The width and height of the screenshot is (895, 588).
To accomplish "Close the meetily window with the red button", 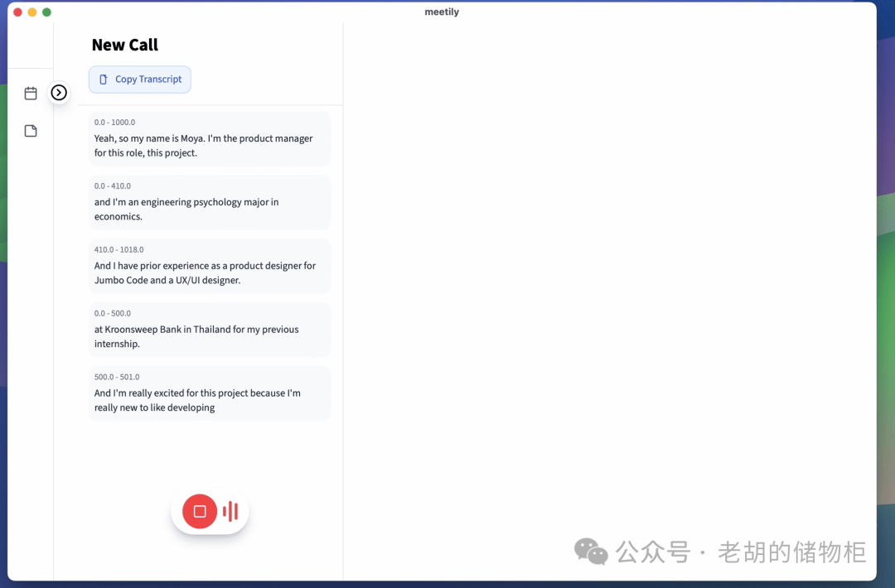I will 17,12.
